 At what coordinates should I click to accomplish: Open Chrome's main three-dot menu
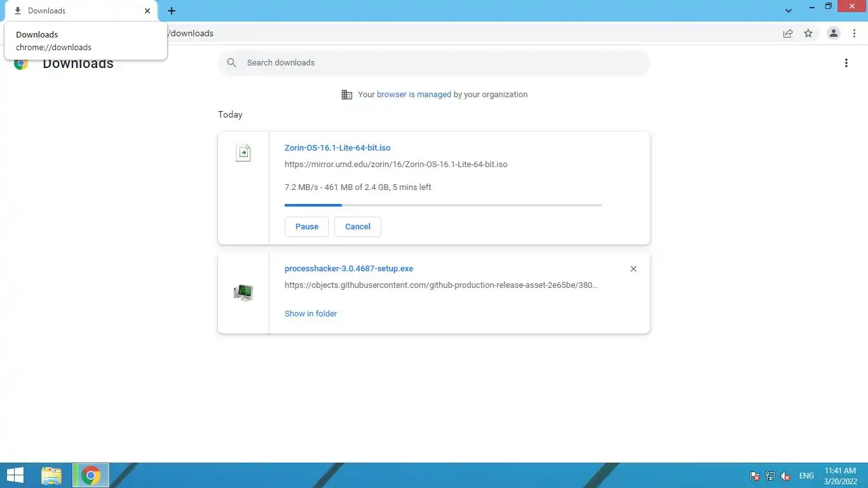click(854, 33)
